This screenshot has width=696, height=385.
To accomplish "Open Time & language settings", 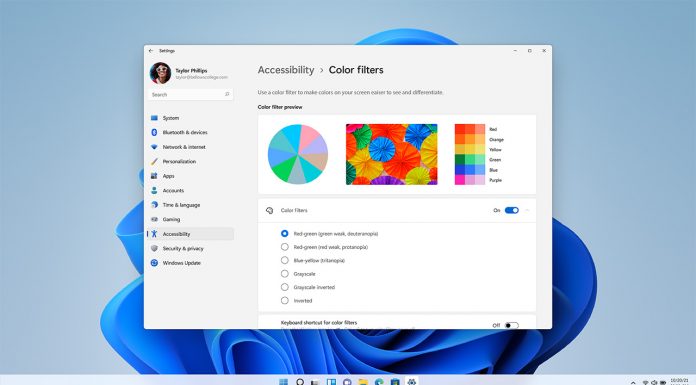I will point(191,205).
